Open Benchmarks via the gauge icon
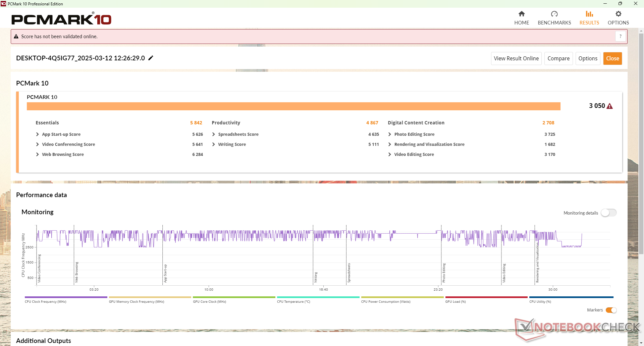This screenshot has height=346, width=644. point(554,14)
